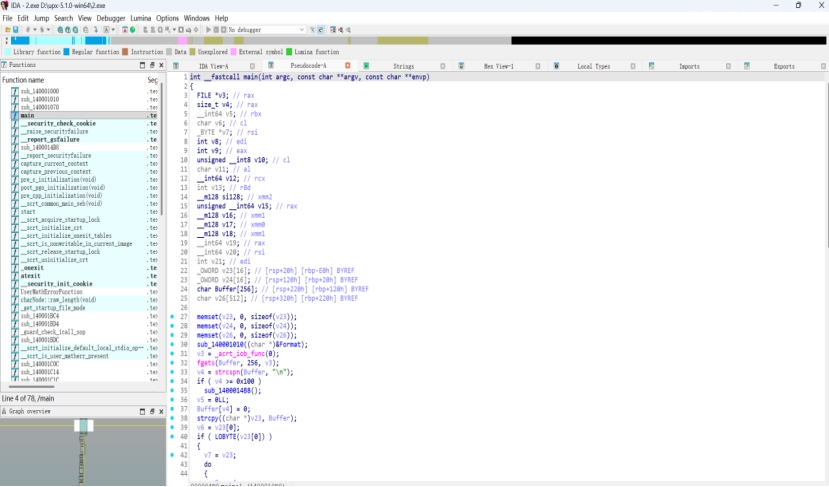The width and height of the screenshot is (829, 487).
Task: Click the function icon beside main
Action: pos(14,115)
